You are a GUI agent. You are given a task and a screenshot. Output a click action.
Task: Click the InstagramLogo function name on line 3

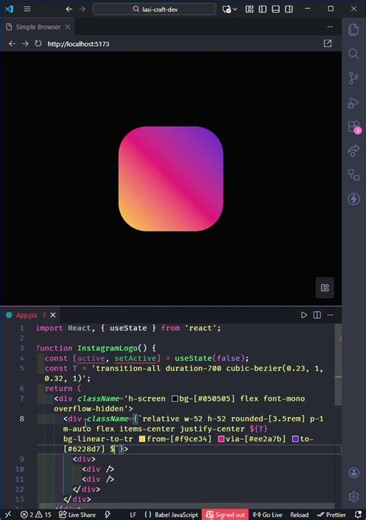click(107, 348)
